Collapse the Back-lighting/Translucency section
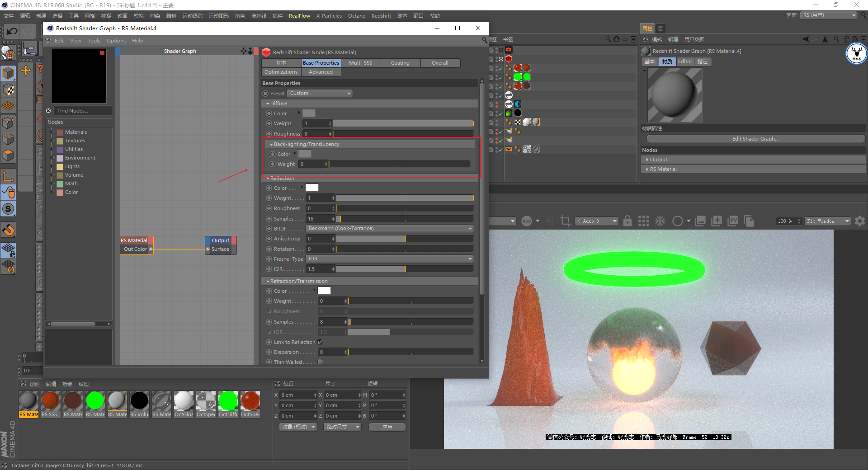868x470 pixels. tap(271, 144)
